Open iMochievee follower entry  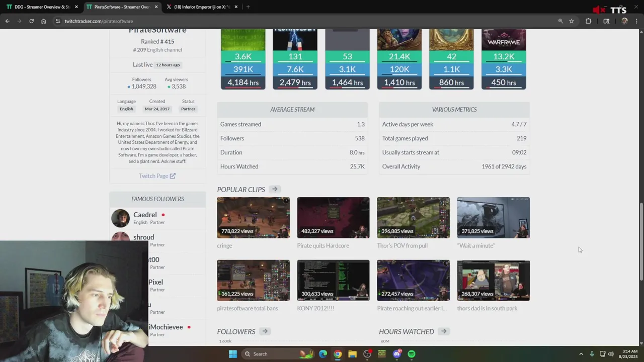166,327
